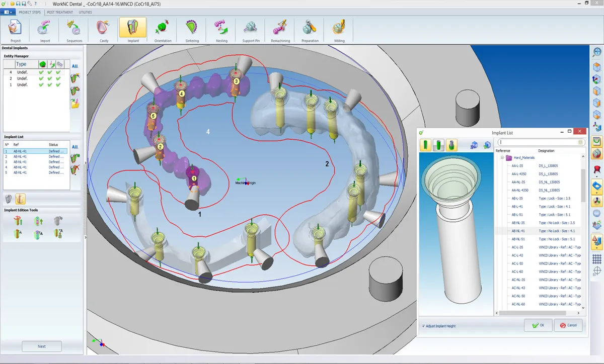
Task: Open the UTILITIES menu
Action: point(85,12)
